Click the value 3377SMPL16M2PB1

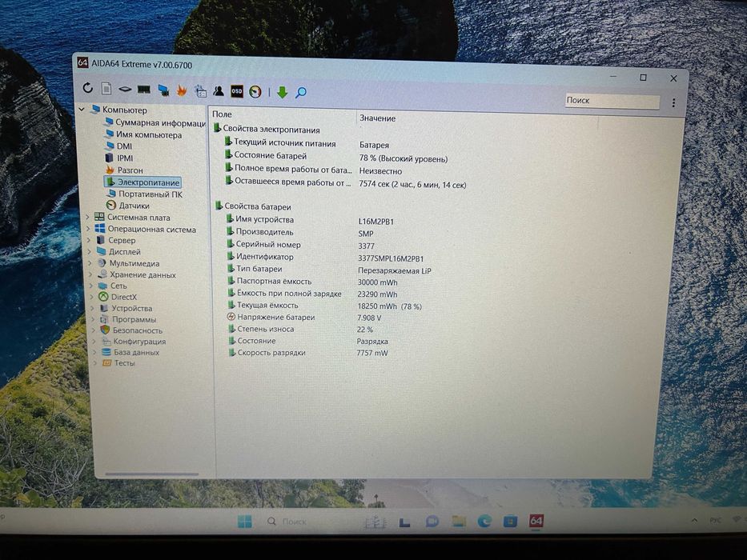tap(391, 258)
